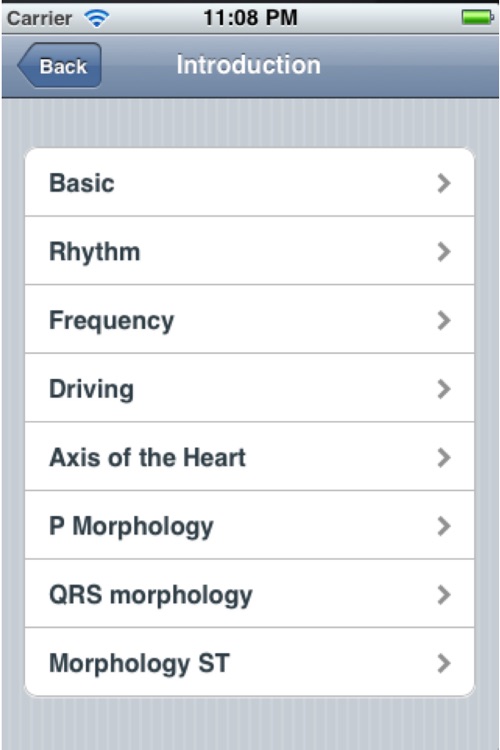The image size is (500, 750).
Task: Click the disclosure arrow for Morphology ST
Action: click(x=444, y=663)
